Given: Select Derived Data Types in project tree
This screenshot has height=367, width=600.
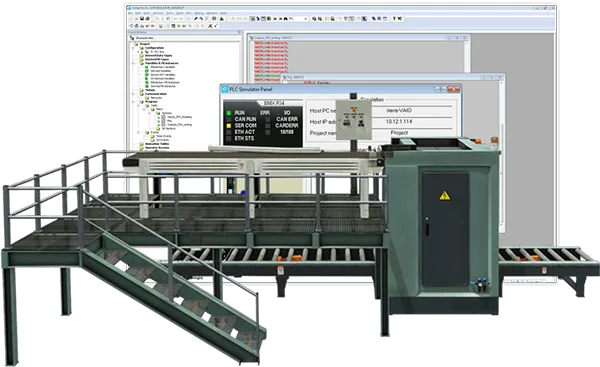Looking at the screenshot, I should click(158, 55).
